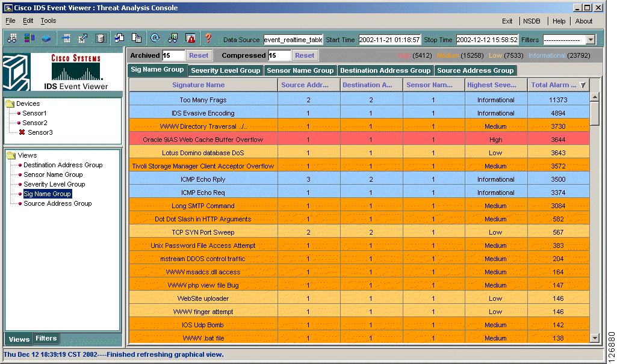
Task: Select the Views tab at panel bottom
Action: coord(19,339)
